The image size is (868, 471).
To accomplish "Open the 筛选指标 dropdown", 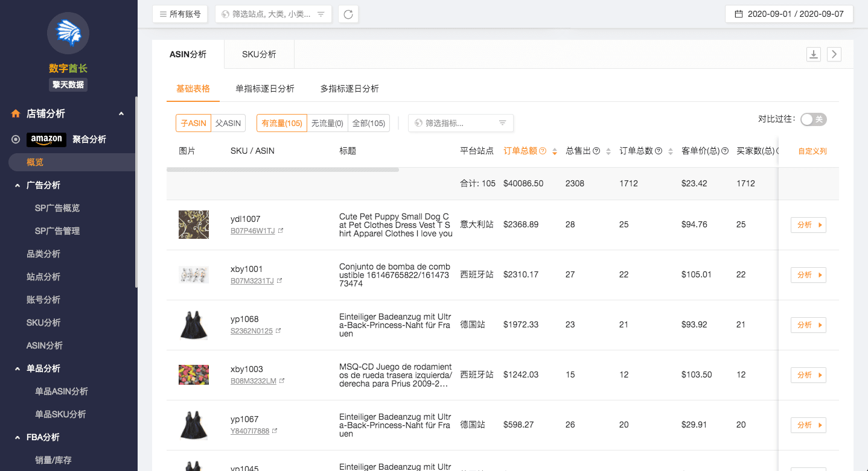I will coord(461,123).
